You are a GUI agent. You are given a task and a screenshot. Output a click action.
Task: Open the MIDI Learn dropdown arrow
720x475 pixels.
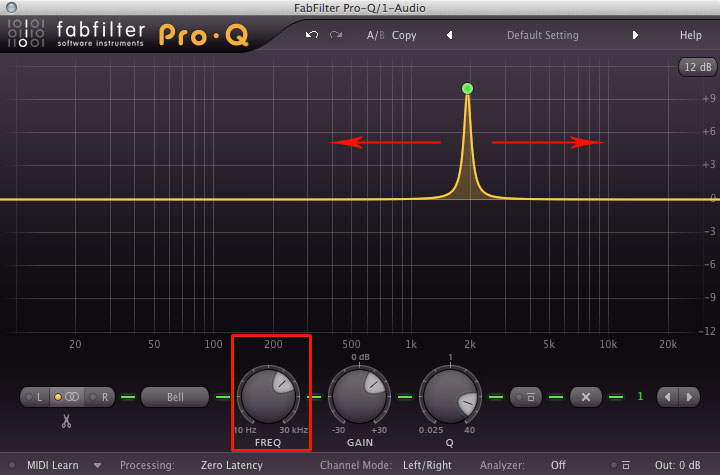(98, 465)
